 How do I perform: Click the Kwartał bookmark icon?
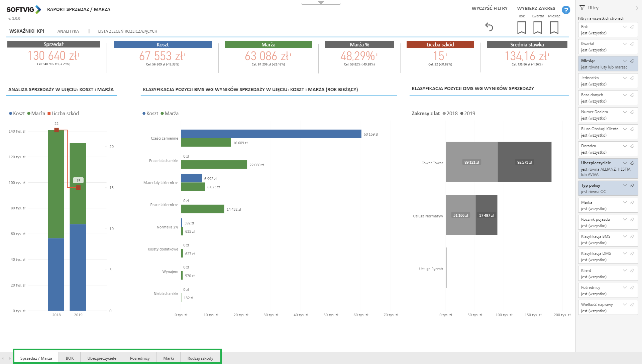point(537,27)
